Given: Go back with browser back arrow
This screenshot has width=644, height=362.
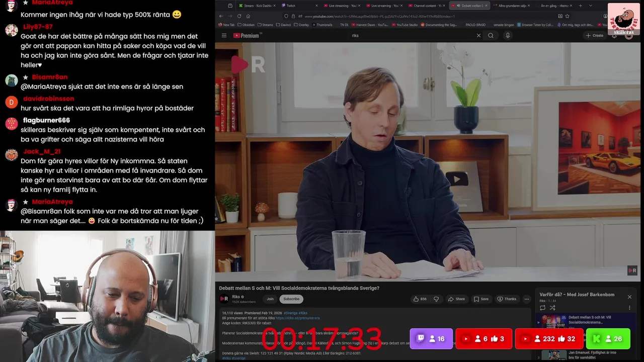Looking at the screenshot, I should [x=221, y=16].
